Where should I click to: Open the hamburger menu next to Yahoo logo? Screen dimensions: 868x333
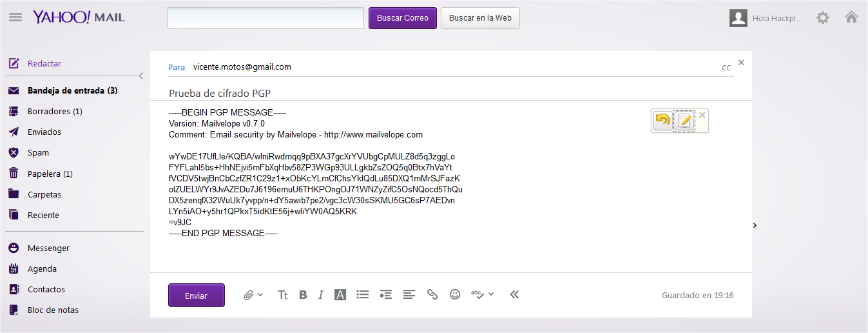15,17
